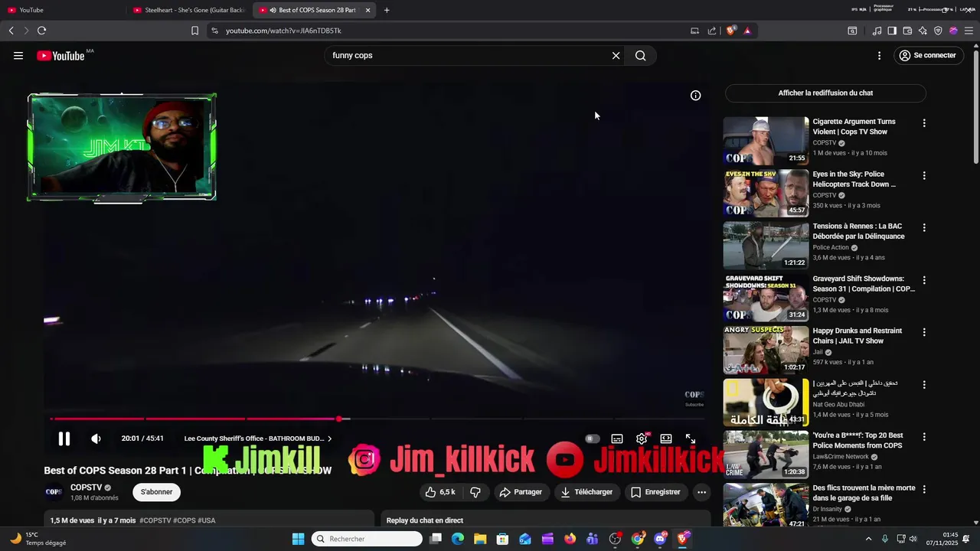Open options for 'Happy Drunks and Restraint Chairs'
980x551 pixels.
tap(924, 332)
